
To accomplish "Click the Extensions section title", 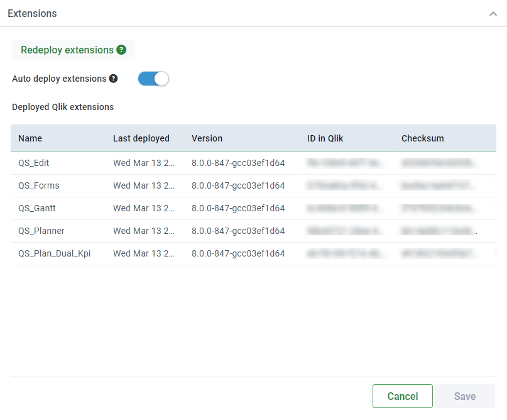I will tap(32, 14).
